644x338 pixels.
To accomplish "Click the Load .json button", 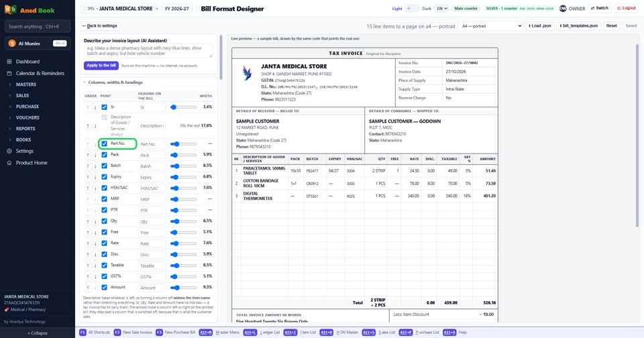I will tap(539, 26).
